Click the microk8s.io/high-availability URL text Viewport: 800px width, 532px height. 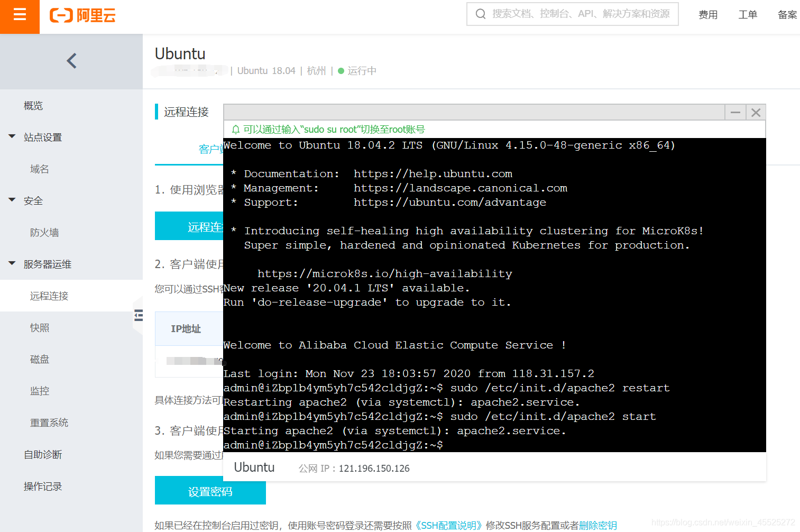tap(384, 274)
